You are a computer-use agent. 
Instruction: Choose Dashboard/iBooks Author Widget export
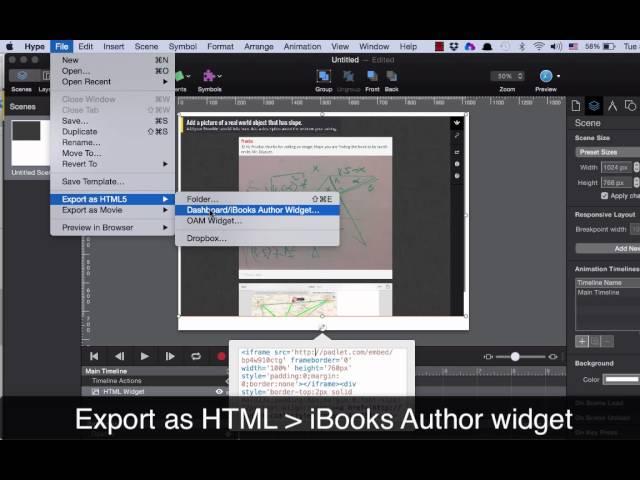(257, 210)
